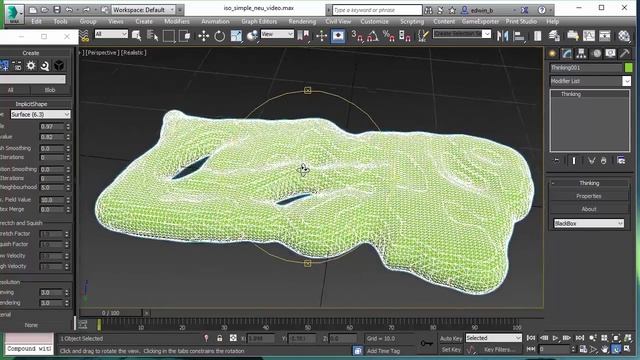Open the Surface (6.3) type dropdown
The width and height of the screenshot is (640, 360).
click(40, 114)
